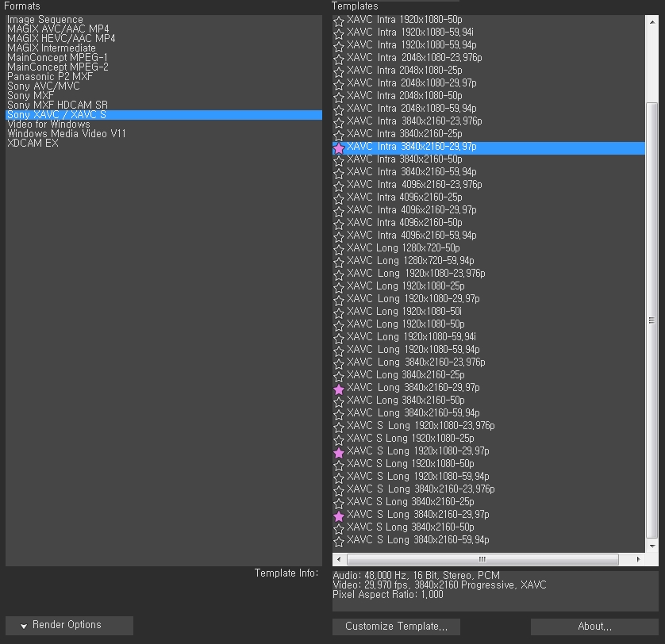Favorite the XAVC Intra 1920x1080-50p template star
Viewport: 665px width, 644px height.
(338, 21)
